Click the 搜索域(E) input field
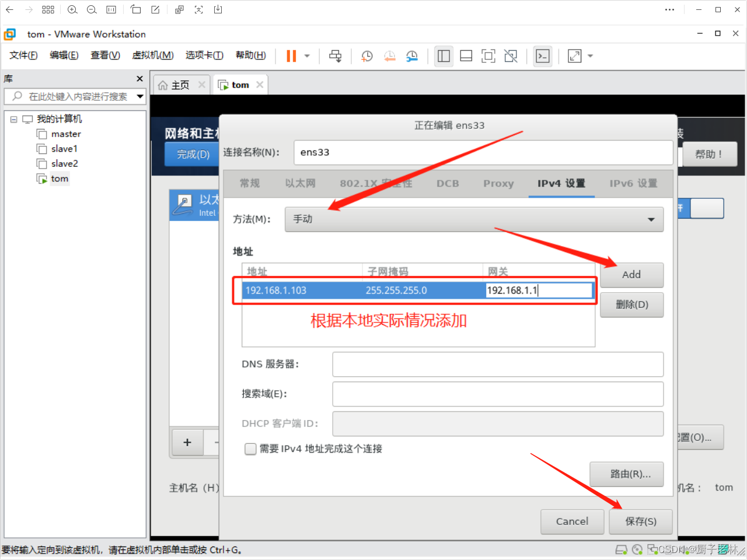The height and width of the screenshot is (560, 747). [498, 394]
